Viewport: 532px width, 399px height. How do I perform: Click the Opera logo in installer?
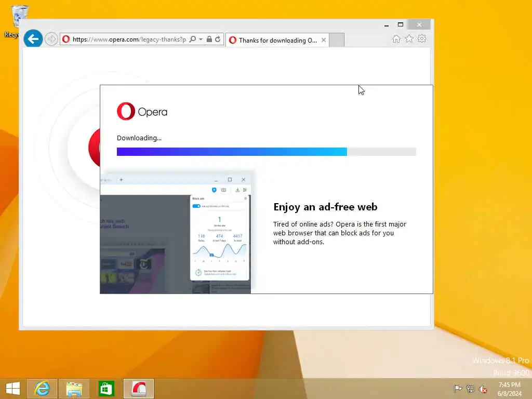click(x=142, y=111)
